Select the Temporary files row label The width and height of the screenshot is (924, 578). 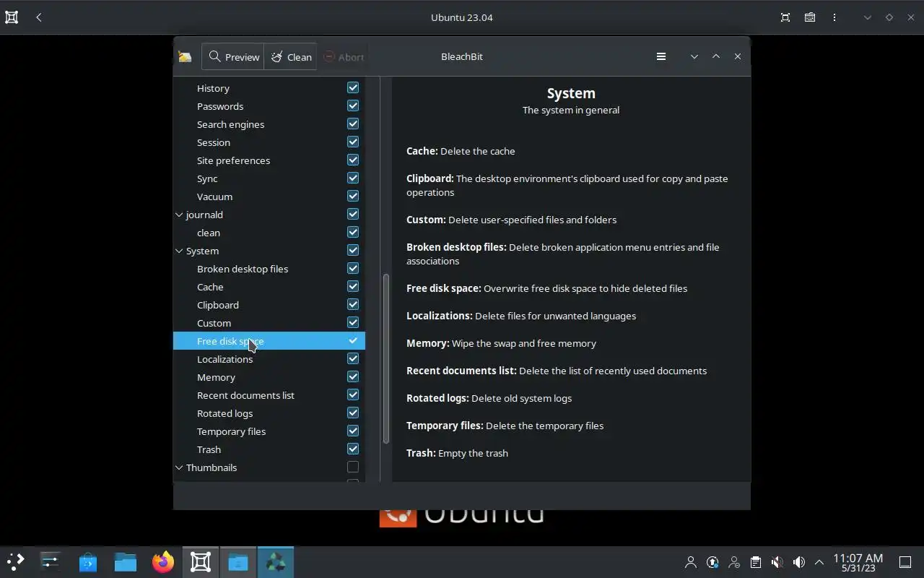coord(232,431)
